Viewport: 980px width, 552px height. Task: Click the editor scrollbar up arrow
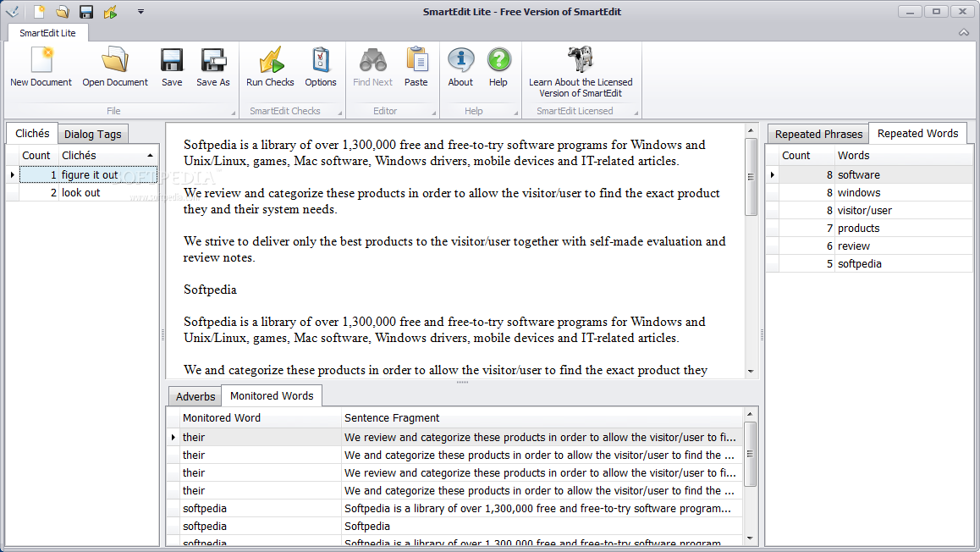tap(751, 130)
